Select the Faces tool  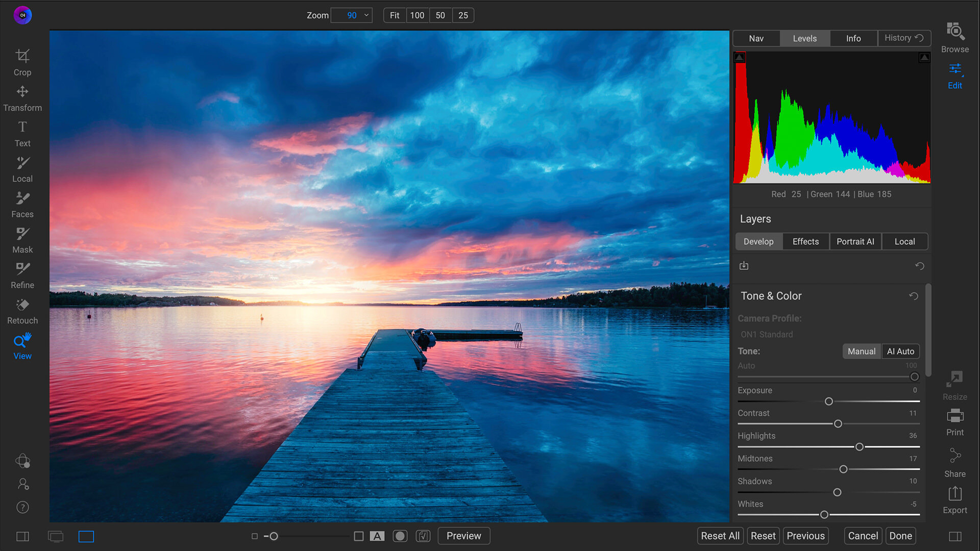22,198
